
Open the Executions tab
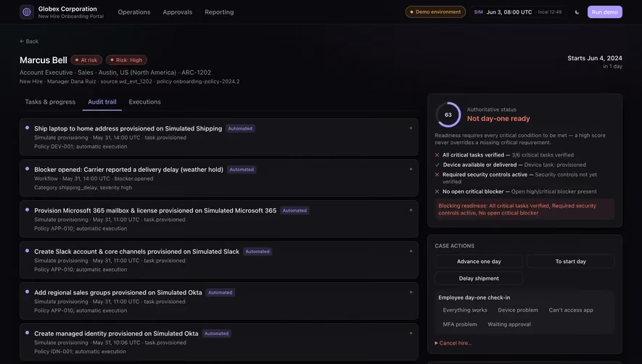(144, 102)
